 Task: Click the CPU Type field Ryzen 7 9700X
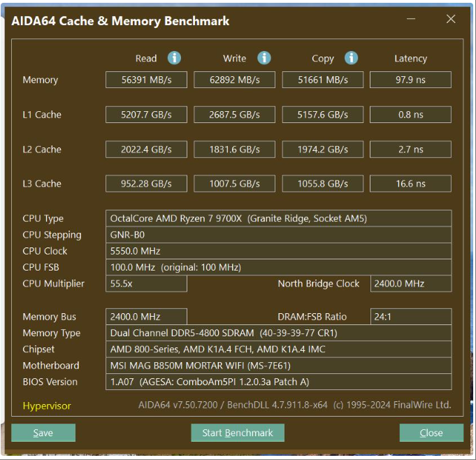279,218
